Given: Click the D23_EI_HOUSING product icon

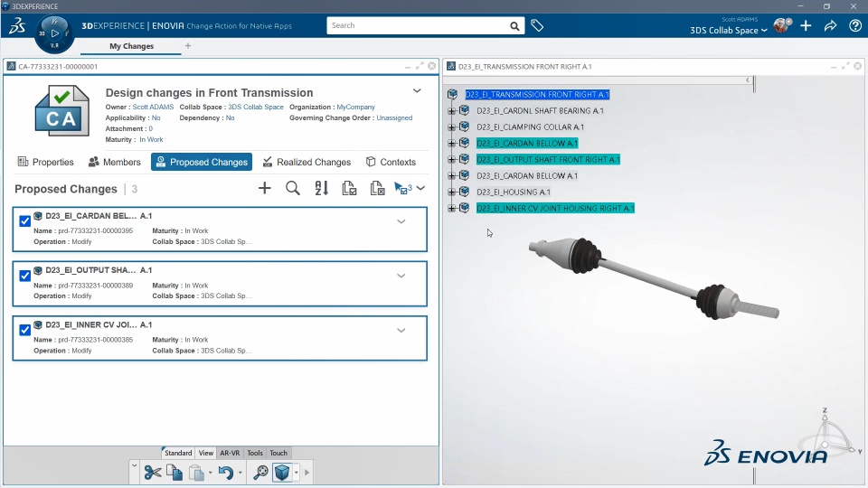Looking at the screenshot, I should click(465, 192).
